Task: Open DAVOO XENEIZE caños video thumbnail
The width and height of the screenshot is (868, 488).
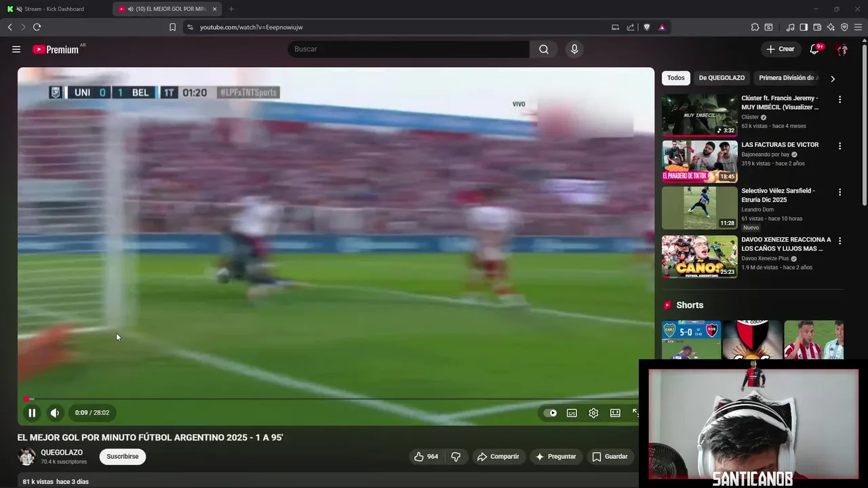Action: click(700, 256)
